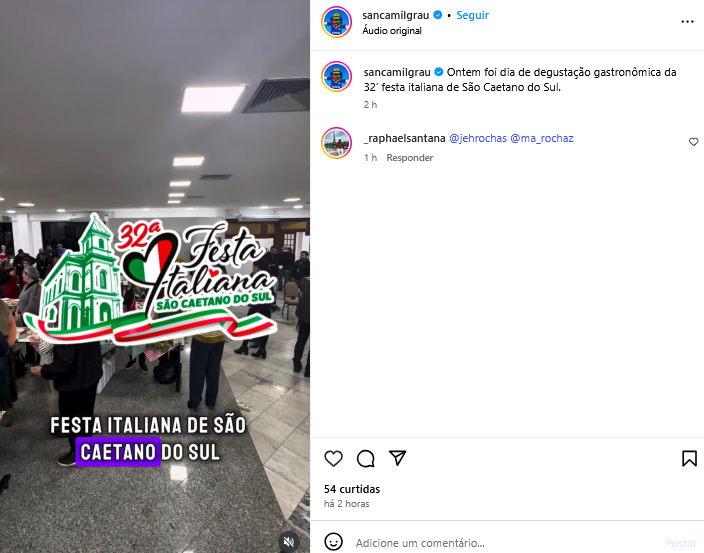Click the _raphaelsantana username

click(x=405, y=138)
